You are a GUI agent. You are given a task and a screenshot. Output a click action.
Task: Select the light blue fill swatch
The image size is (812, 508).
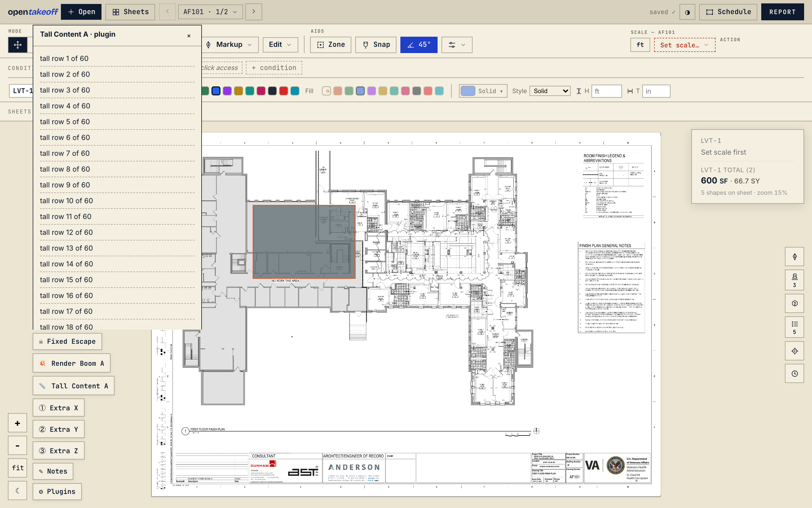360,91
